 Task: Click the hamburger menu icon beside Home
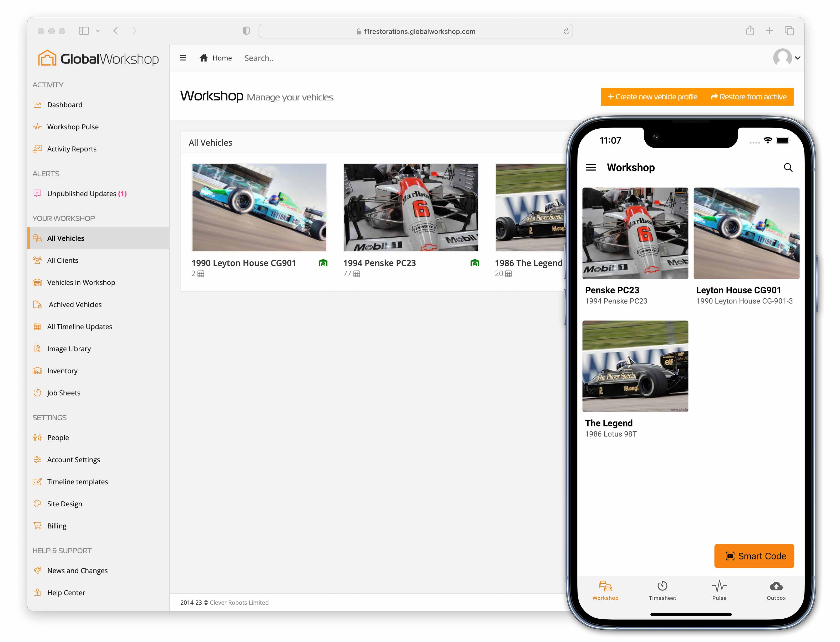[x=183, y=58]
